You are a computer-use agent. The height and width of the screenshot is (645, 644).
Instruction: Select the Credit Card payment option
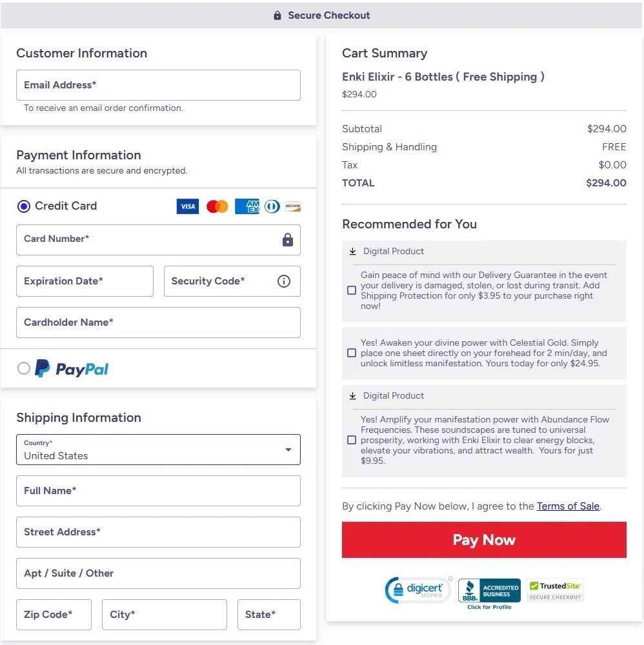click(23, 206)
